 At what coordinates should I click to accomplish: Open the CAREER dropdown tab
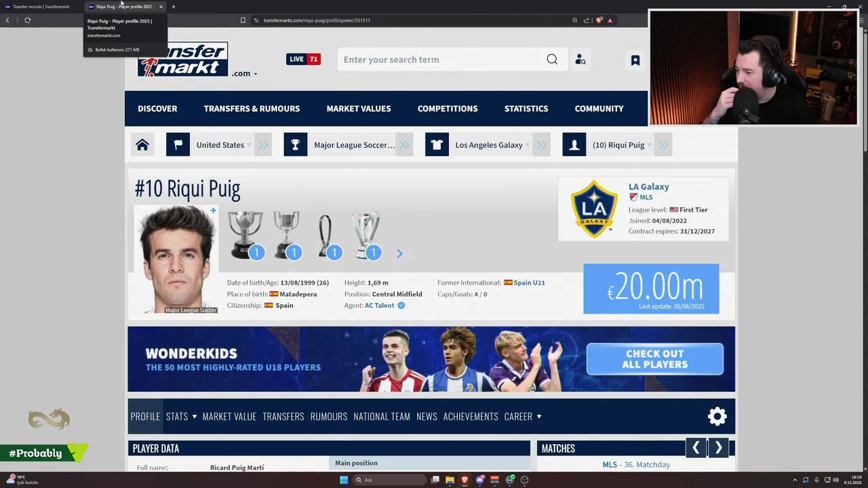pos(523,416)
